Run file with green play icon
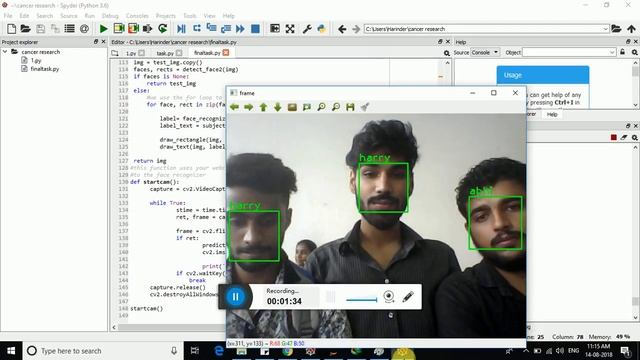Screen dimensions: 640x360 pos(103,29)
